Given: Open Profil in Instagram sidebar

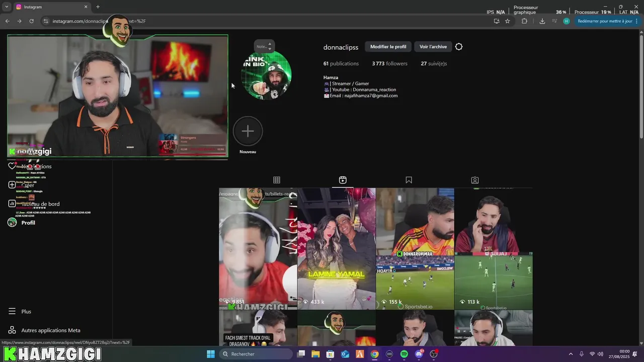Looking at the screenshot, I should (22, 223).
